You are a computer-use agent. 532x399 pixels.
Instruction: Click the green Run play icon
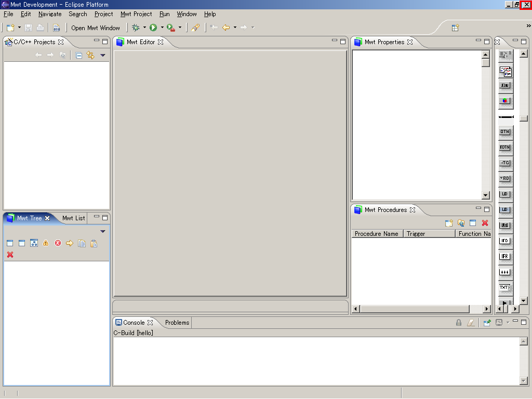tap(153, 28)
